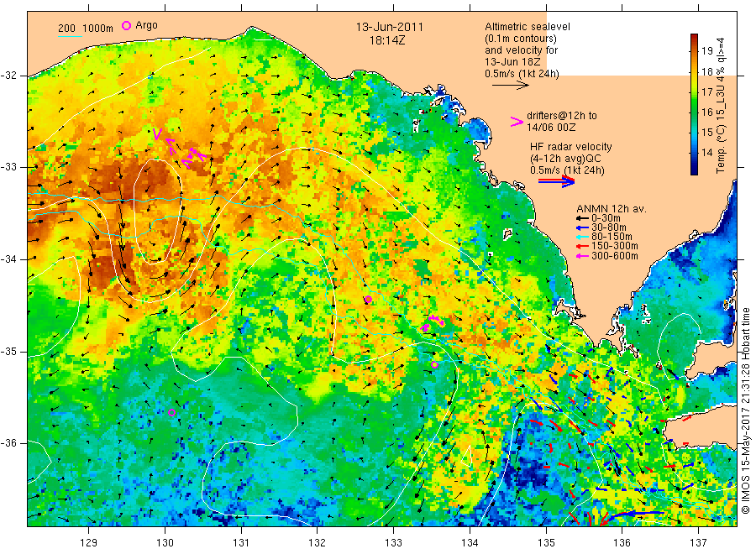Screen dimensions: 756x554
Task: Click the cyan isobath line sample under 200 1000m
Action: click(70, 35)
